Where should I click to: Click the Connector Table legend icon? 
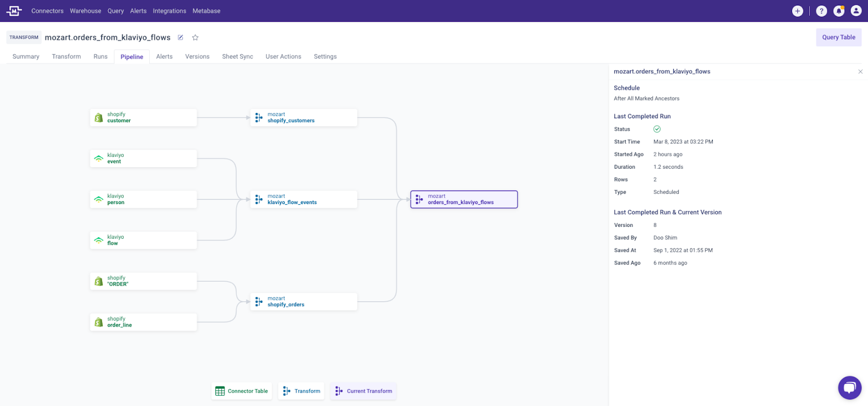click(x=220, y=391)
